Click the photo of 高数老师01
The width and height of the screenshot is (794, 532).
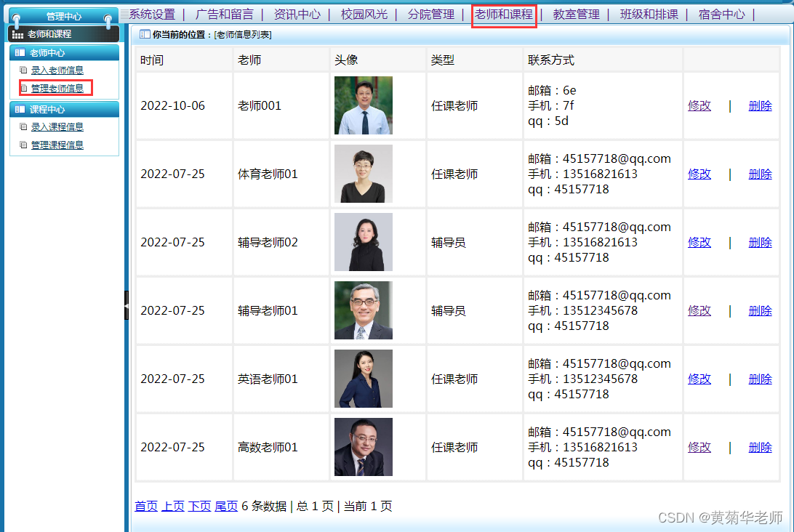363,447
